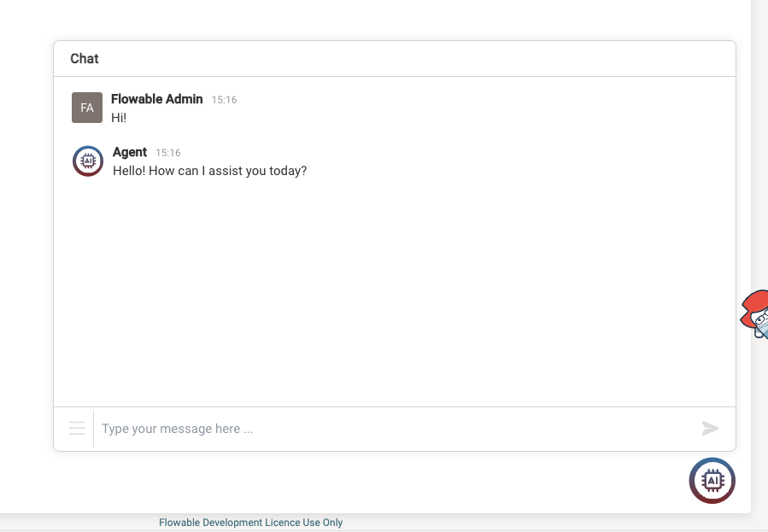Open the hamburger menu in the message bar
The image size is (768, 532).
click(x=76, y=428)
